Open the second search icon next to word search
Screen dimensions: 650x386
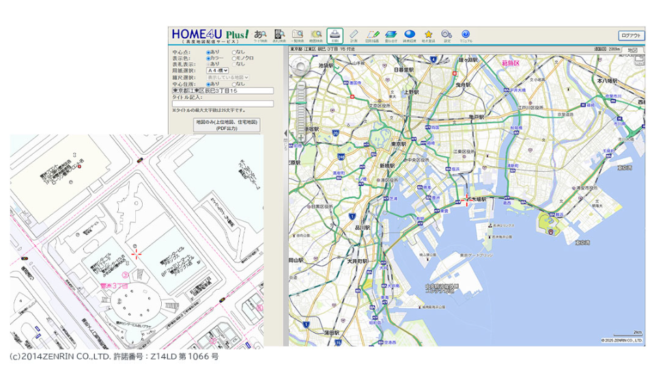[x=279, y=36]
